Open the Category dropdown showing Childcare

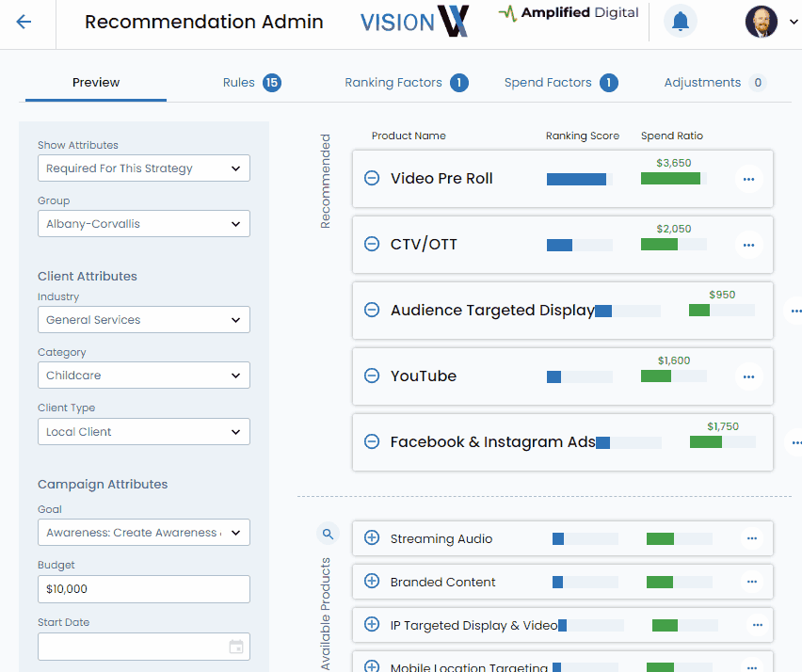(x=144, y=376)
